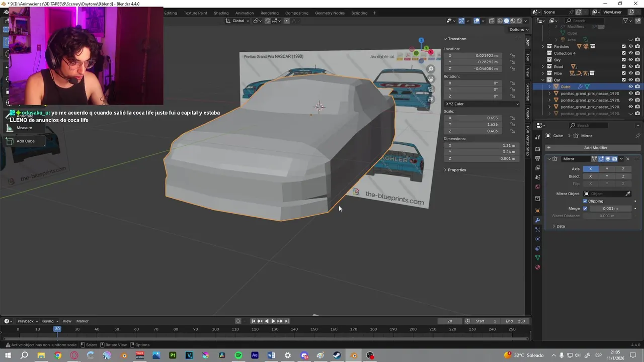Exclude Particles collection via checkbox
Image resolution: width=644 pixels, height=362 pixels.
pos(624,46)
